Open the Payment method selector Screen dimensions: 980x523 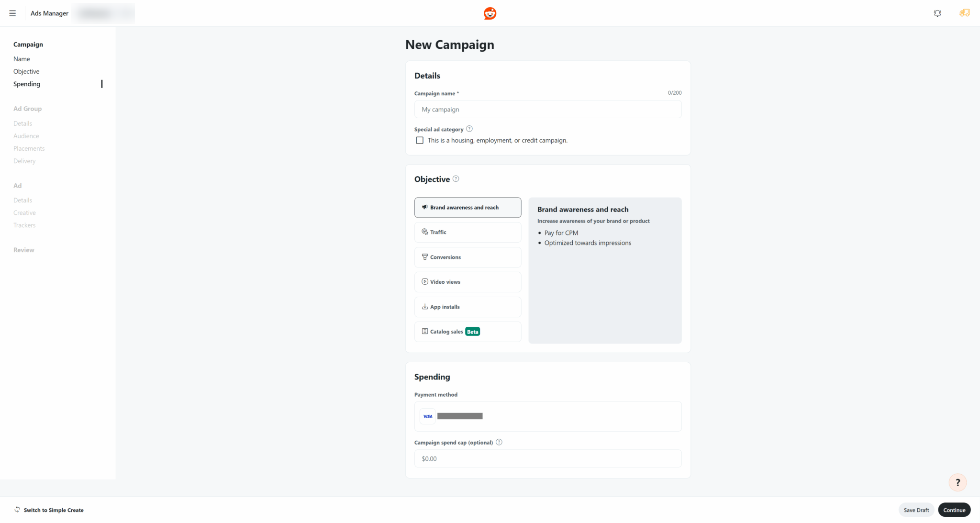point(548,416)
